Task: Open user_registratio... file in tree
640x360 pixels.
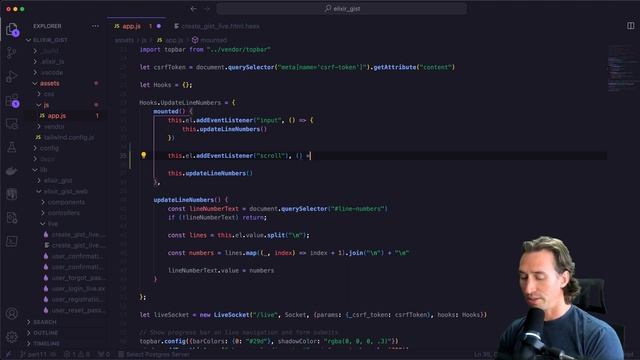Action: [73, 300]
